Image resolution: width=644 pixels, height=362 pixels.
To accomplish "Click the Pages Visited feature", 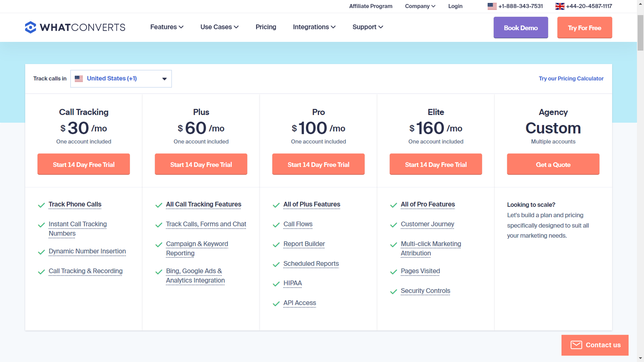I will click(x=421, y=271).
